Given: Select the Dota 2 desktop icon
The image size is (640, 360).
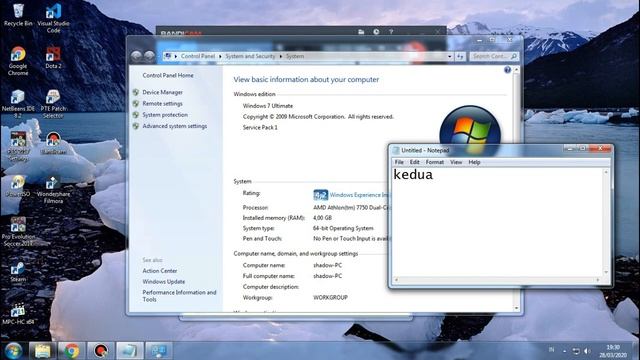Looking at the screenshot, I should coord(53,57).
